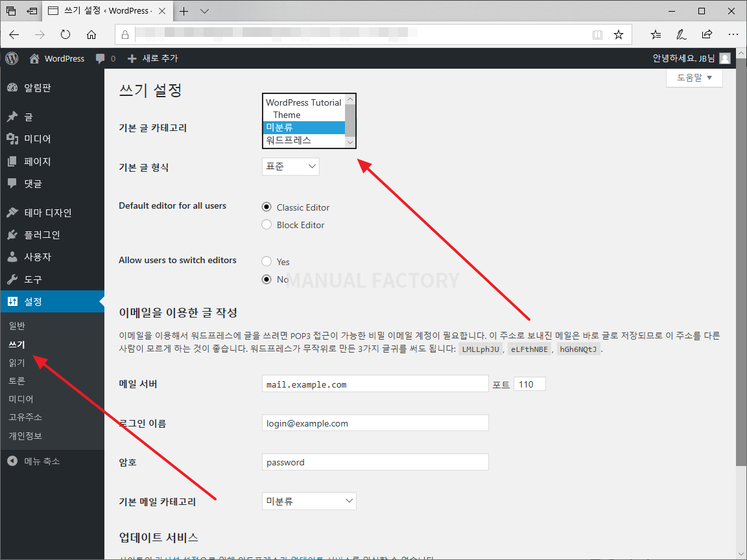
Task: Open 개인정보 privacy submenu
Action: point(25,436)
